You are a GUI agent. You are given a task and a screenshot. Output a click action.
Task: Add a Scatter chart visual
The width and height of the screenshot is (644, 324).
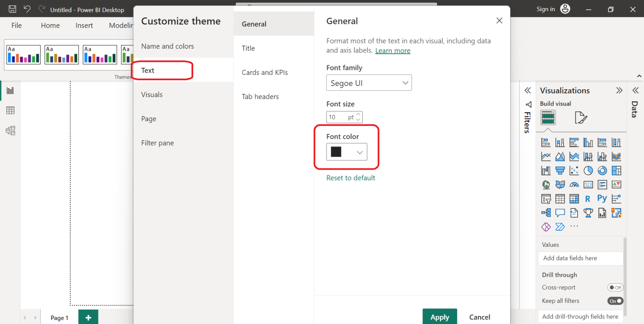(x=574, y=170)
